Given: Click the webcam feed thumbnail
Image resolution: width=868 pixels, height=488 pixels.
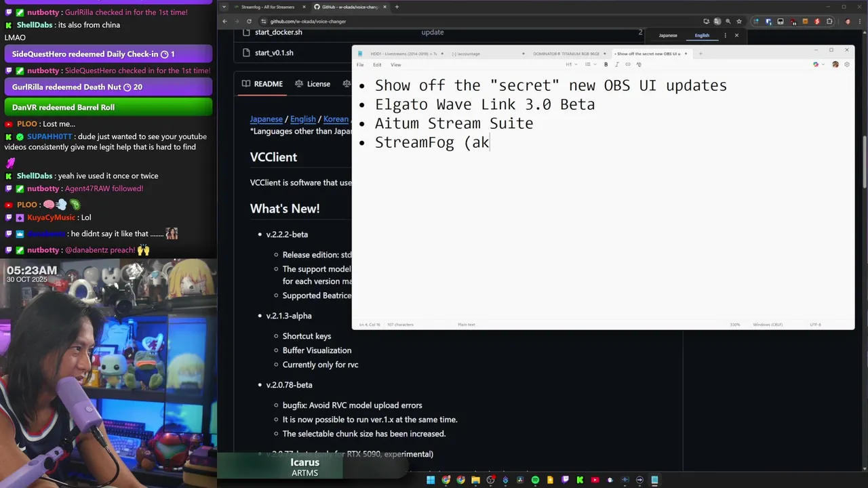Looking at the screenshot, I should point(108,373).
